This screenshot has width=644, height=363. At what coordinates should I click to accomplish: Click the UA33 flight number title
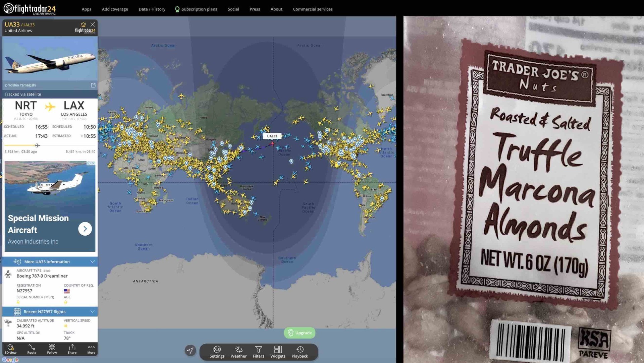pos(12,24)
